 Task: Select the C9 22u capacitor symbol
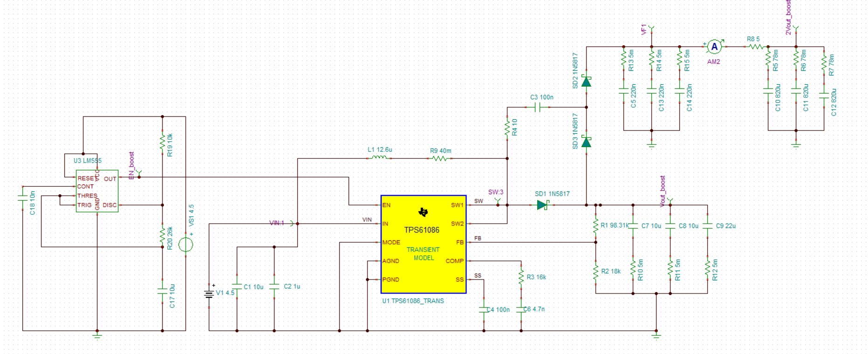(708, 226)
